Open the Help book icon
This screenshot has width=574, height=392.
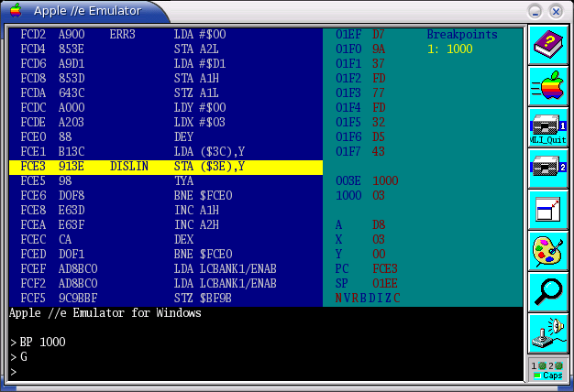pyautogui.click(x=548, y=45)
